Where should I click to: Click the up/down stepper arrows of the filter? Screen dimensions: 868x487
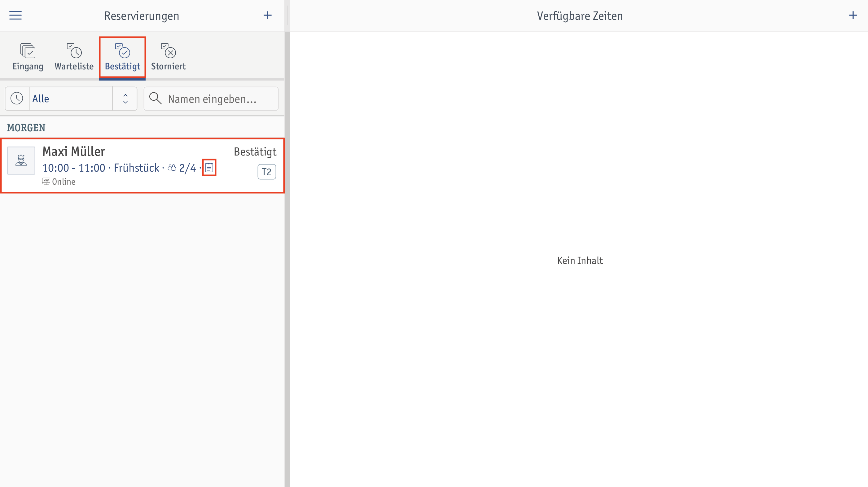(125, 99)
